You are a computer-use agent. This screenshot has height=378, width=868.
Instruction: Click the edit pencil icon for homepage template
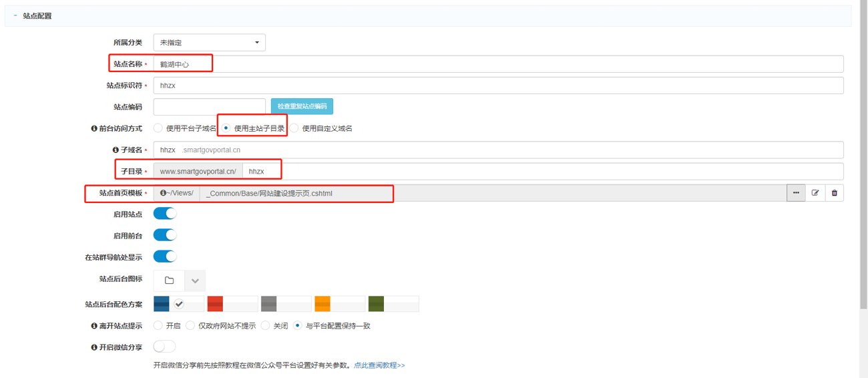pyautogui.click(x=815, y=193)
